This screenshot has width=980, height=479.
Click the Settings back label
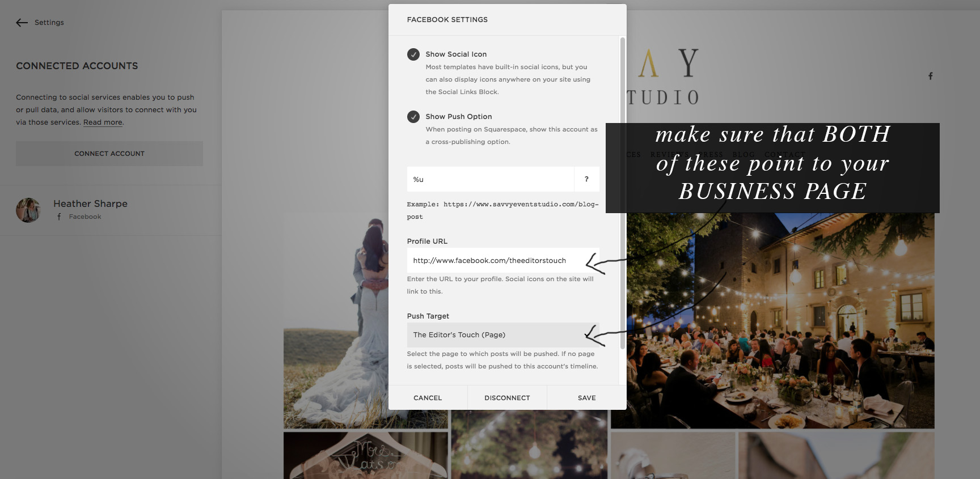(49, 23)
